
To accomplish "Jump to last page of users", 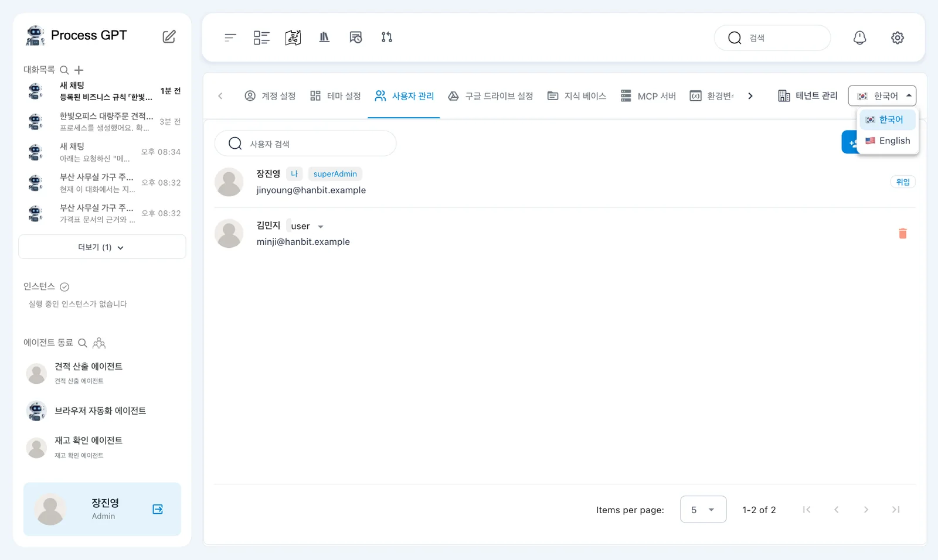I will click(896, 510).
